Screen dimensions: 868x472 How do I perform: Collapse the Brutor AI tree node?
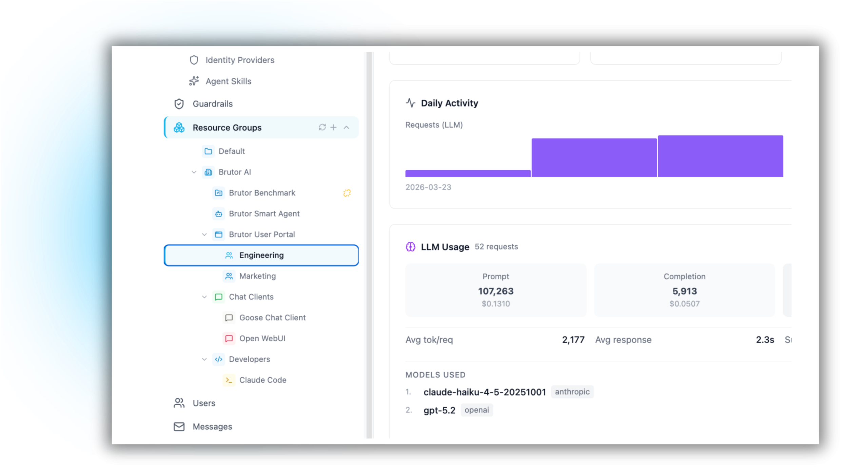pos(194,172)
